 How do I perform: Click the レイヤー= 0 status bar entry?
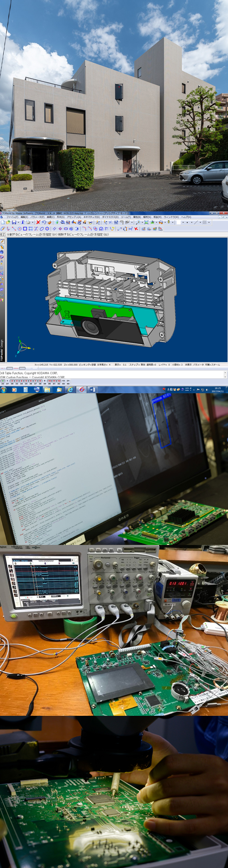pyautogui.click(x=165, y=365)
